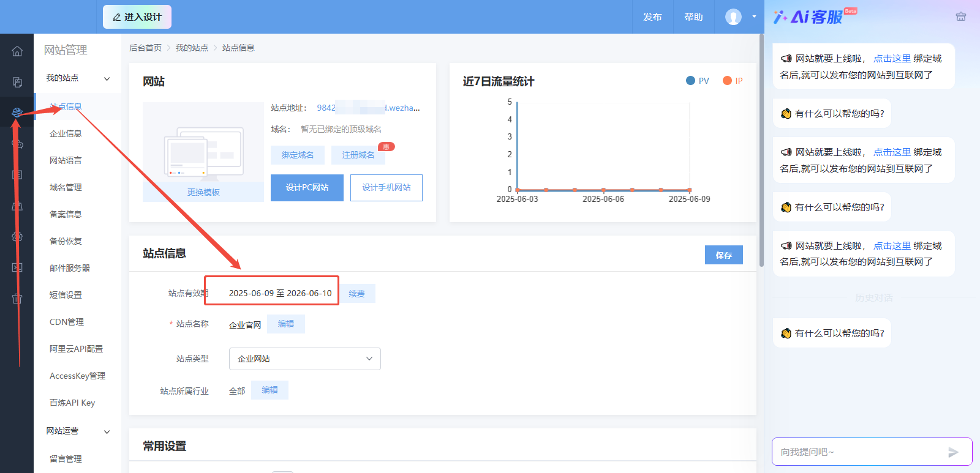This screenshot has width=980, height=473.
Task: Open the page editing icon in left rail
Action: point(17,82)
